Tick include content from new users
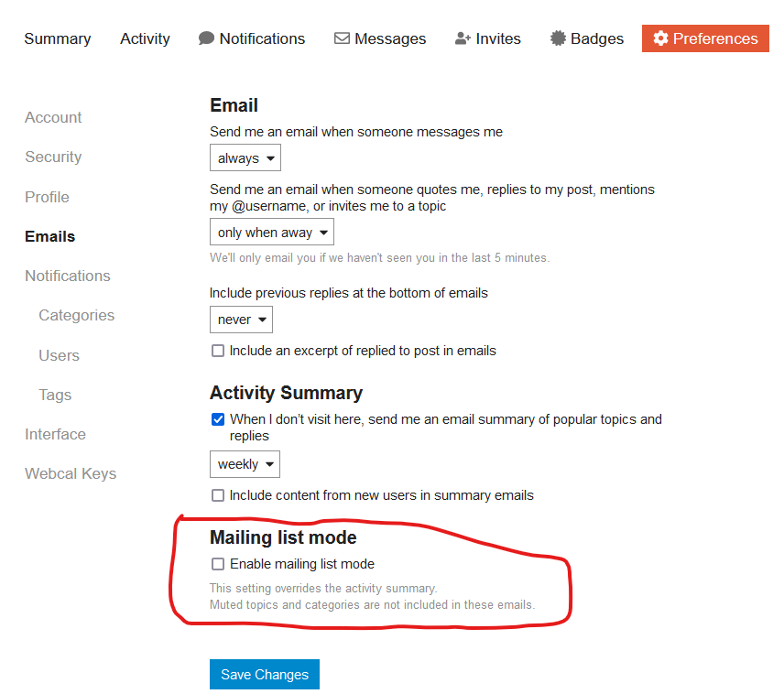The height and width of the screenshot is (694, 784). [218, 495]
